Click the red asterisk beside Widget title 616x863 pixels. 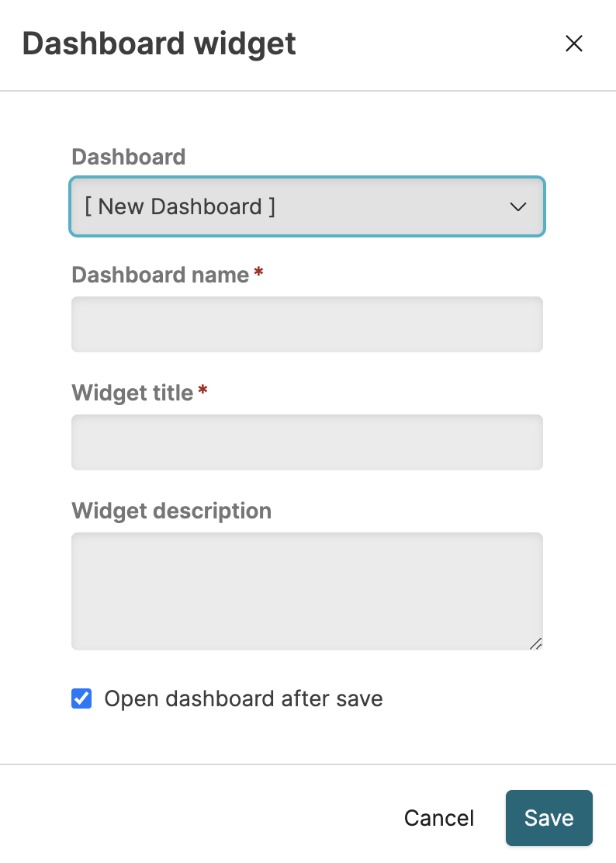[202, 391]
